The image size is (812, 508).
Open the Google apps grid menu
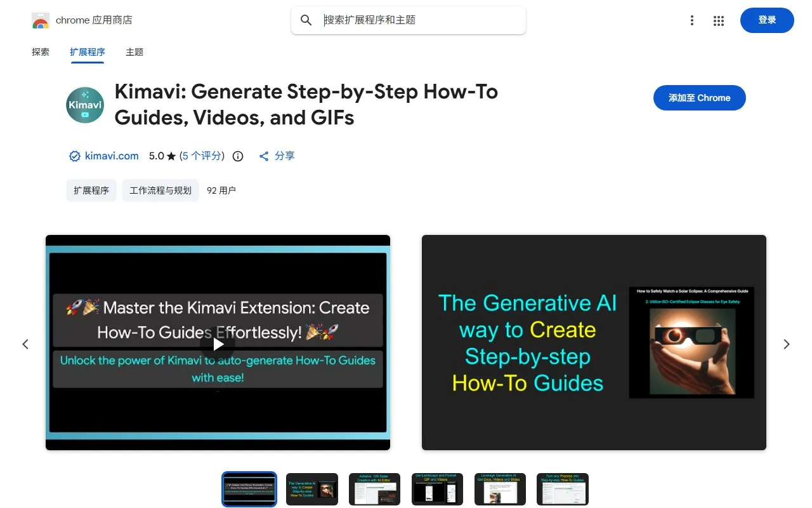[719, 20]
